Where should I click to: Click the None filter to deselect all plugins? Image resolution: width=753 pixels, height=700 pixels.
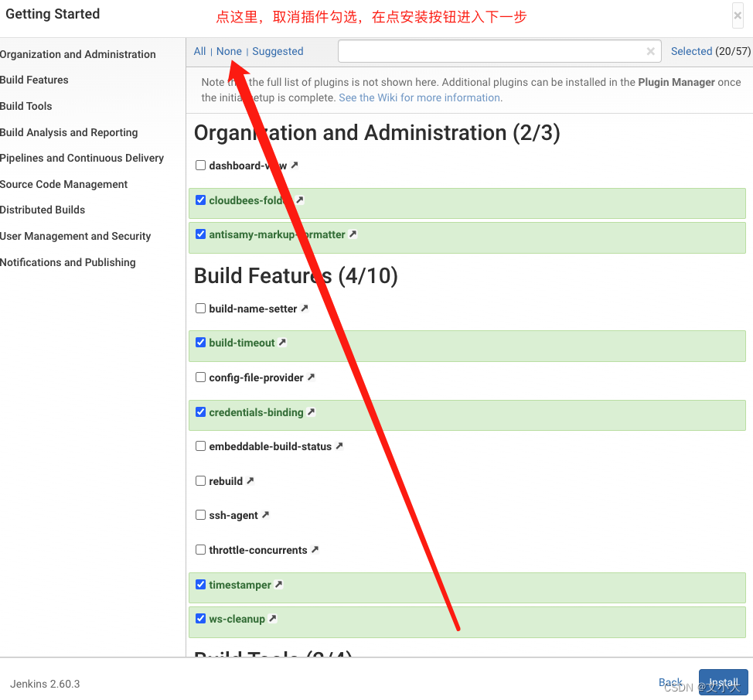coord(229,51)
